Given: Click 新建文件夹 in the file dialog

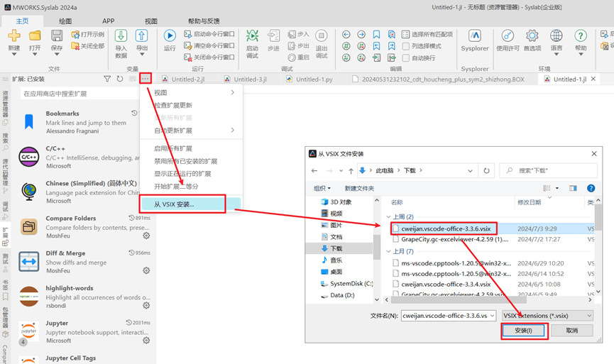Looking at the screenshot, I should (359, 188).
